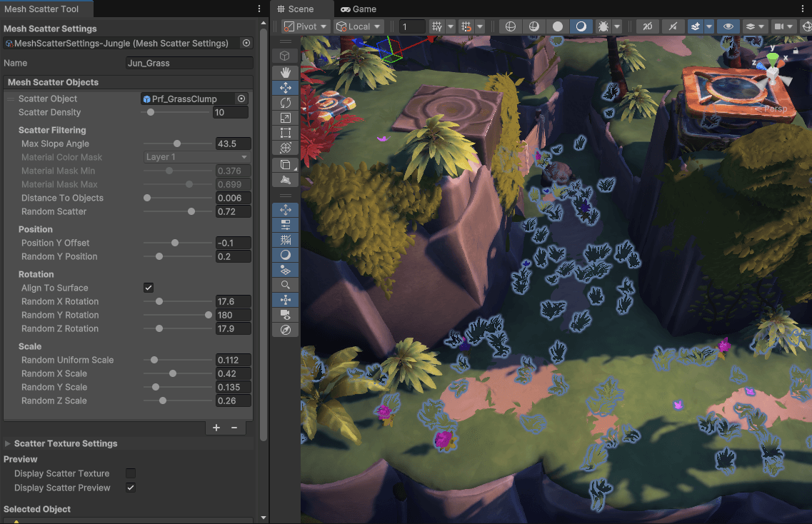The height and width of the screenshot is (524, 812).
Task: Click the sliders settings overlay icon
Action: [x=286, y=225]
